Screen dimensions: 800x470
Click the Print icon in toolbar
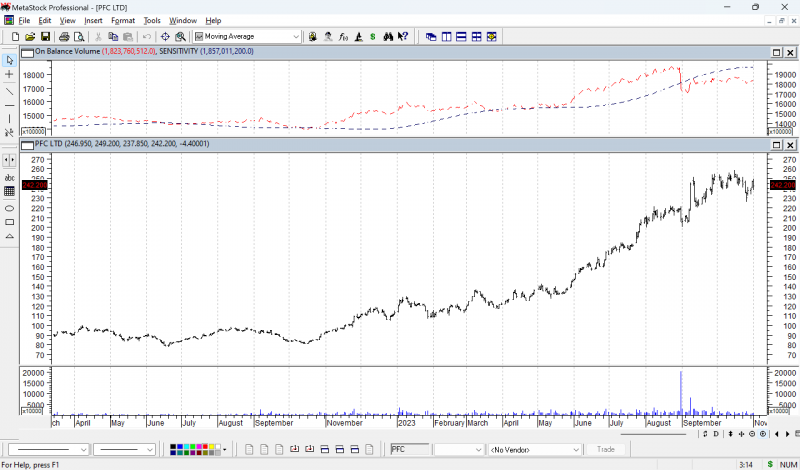(63, 37)
